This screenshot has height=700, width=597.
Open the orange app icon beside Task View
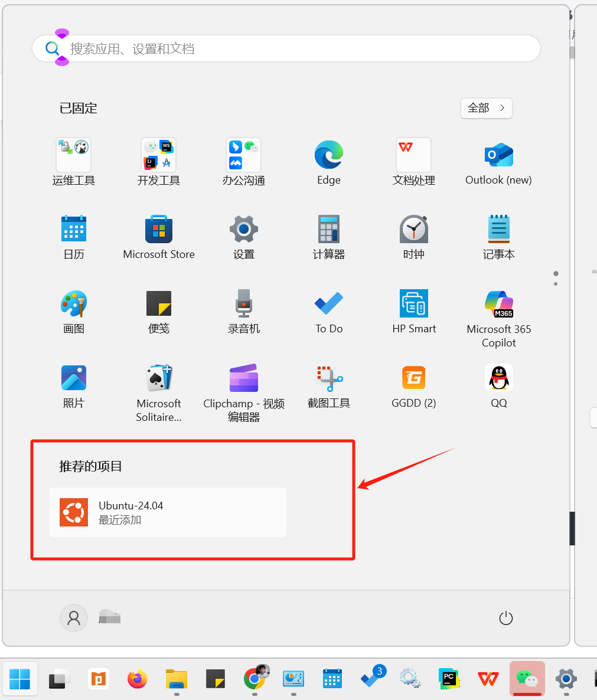click(98, 679)
